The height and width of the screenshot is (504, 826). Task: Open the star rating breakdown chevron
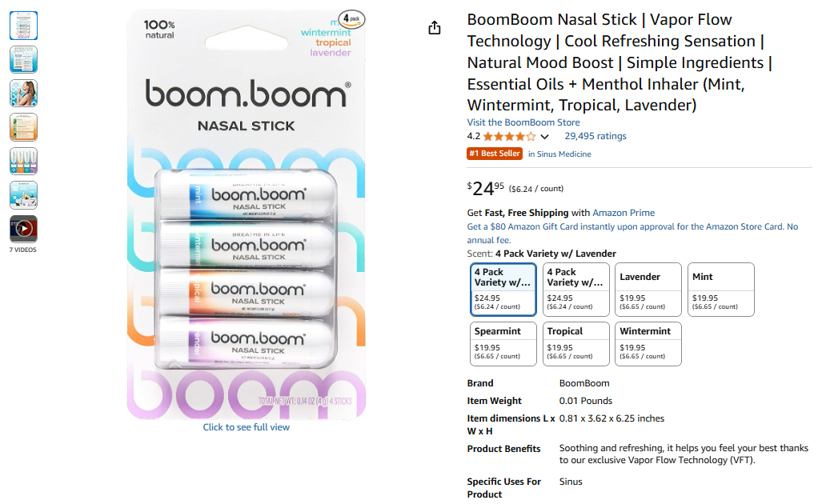pyautogui.click(x=545, y=137)
